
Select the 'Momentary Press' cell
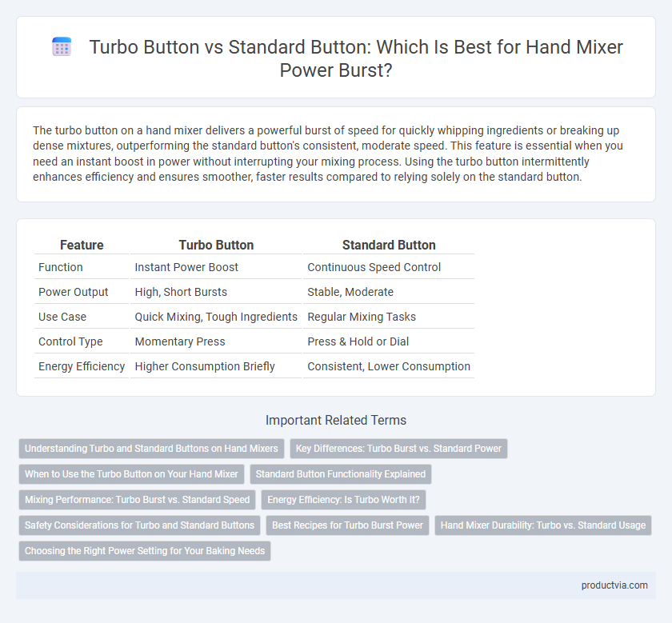tap(180, 342)
